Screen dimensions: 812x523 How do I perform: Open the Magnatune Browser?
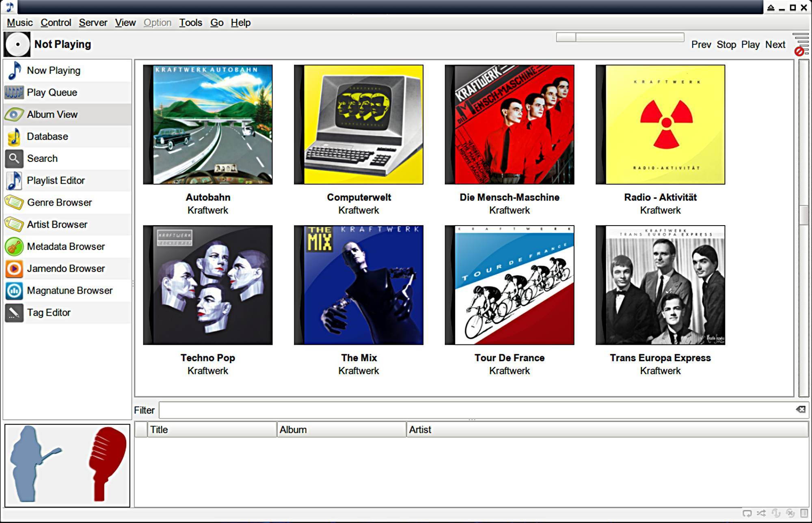point(67,291)
